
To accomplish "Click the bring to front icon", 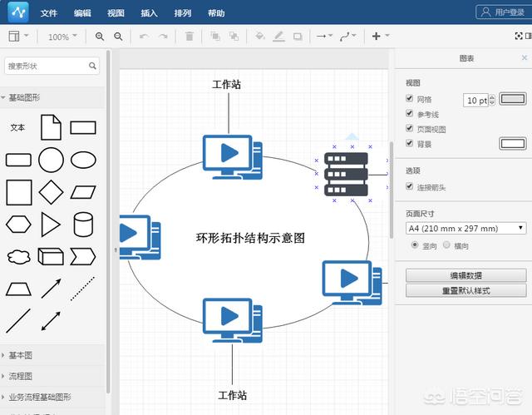I will tap(215, 36).
